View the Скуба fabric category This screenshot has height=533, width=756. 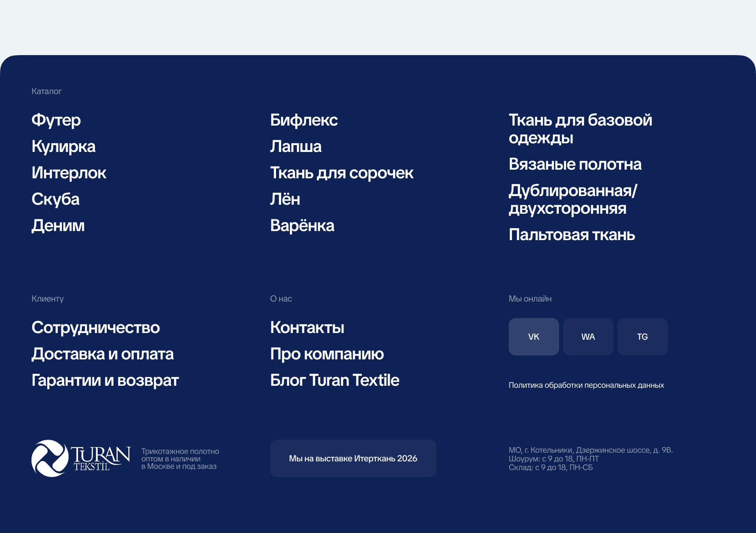click(x=56, y=199)
